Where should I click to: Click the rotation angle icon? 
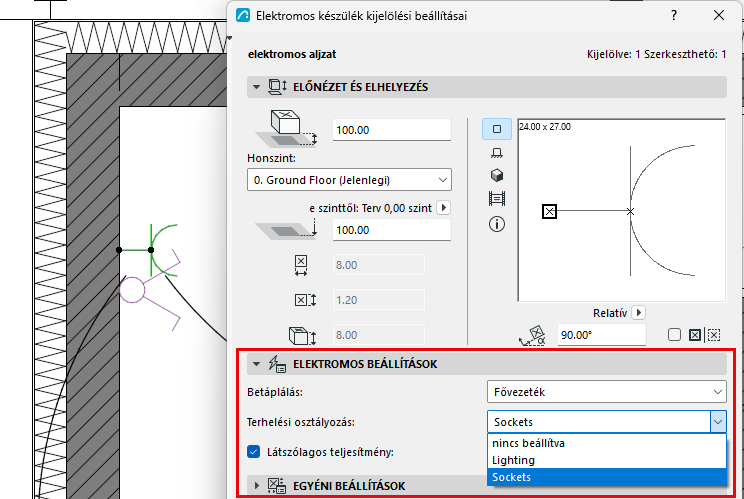coord(532,335)
